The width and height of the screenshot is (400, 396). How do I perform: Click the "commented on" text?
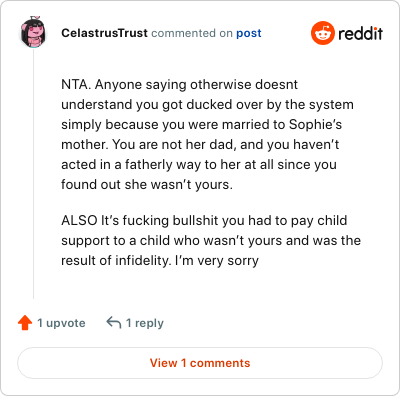click(x=192, y=33)
